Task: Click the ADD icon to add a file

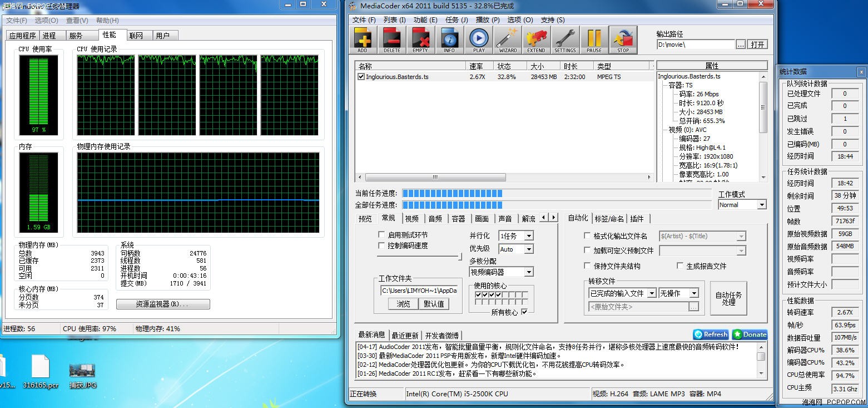Action: pos(363,39)
